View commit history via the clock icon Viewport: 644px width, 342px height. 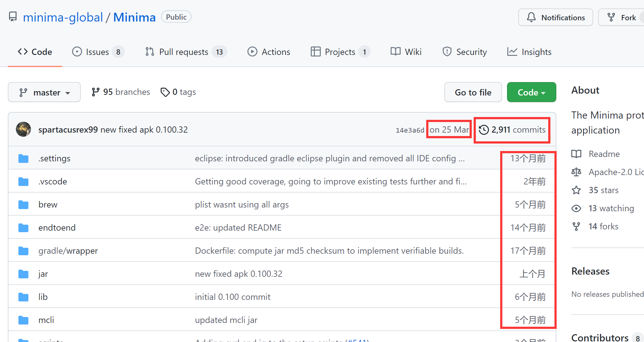click(484, 129)
